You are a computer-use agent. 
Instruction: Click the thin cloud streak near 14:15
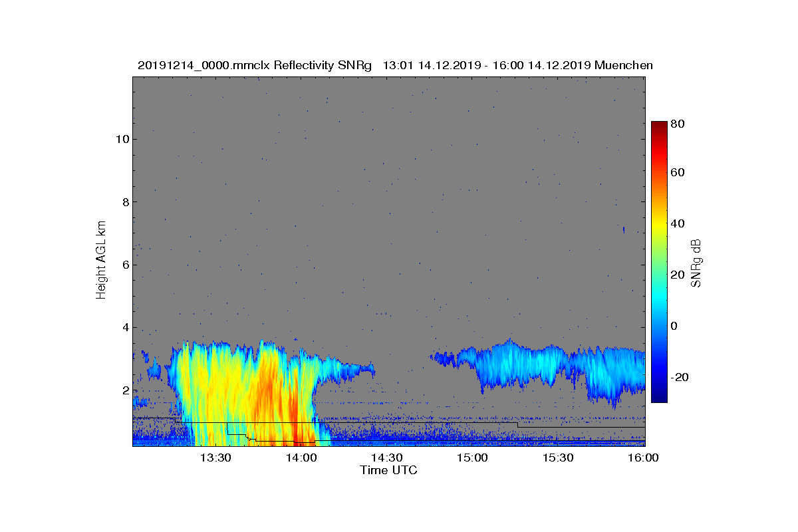346,370
